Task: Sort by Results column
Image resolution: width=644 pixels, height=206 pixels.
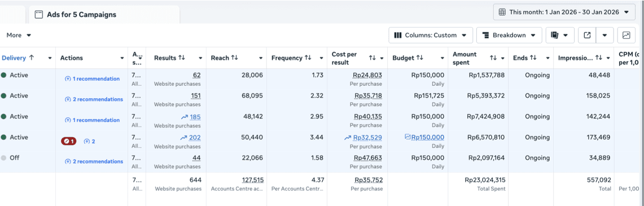Action: pos(181,58)
